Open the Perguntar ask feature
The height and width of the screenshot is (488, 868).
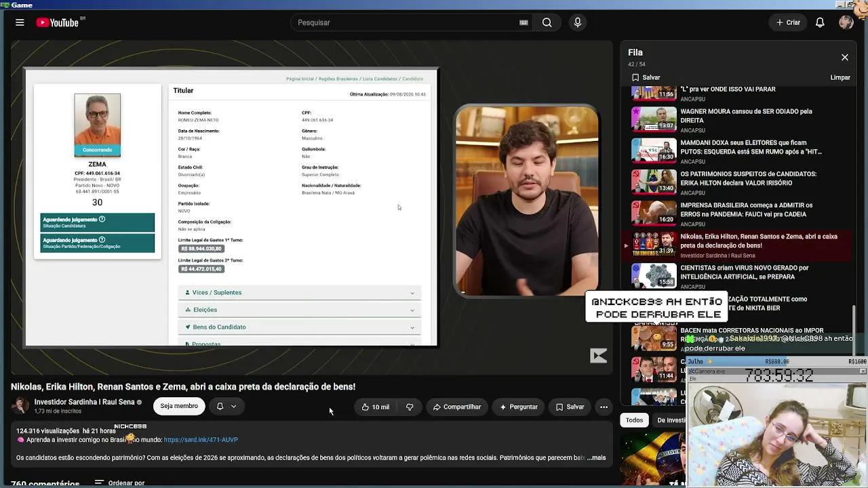click(x=519, y=407)
